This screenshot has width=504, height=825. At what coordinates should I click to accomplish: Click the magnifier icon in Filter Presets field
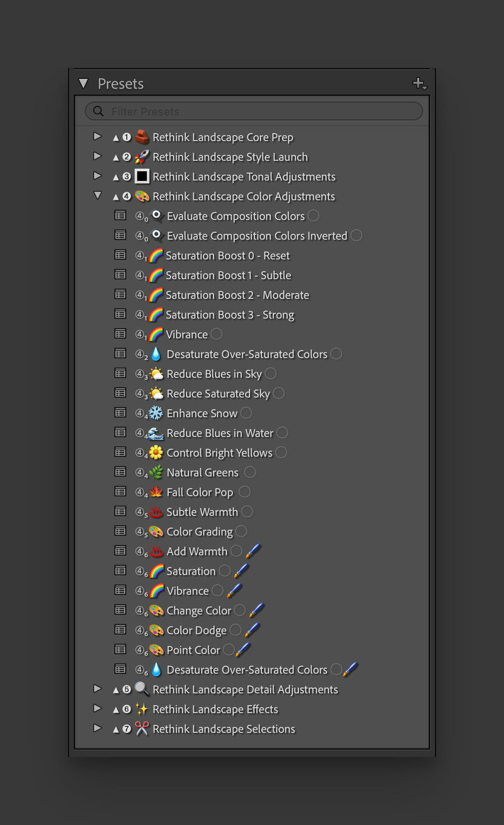click(x=99, y=111)
